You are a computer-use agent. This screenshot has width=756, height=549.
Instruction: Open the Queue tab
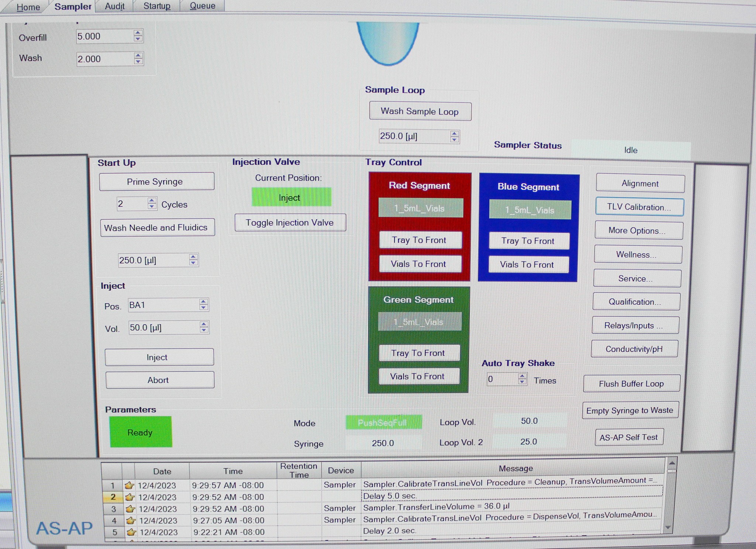point(202,6)
